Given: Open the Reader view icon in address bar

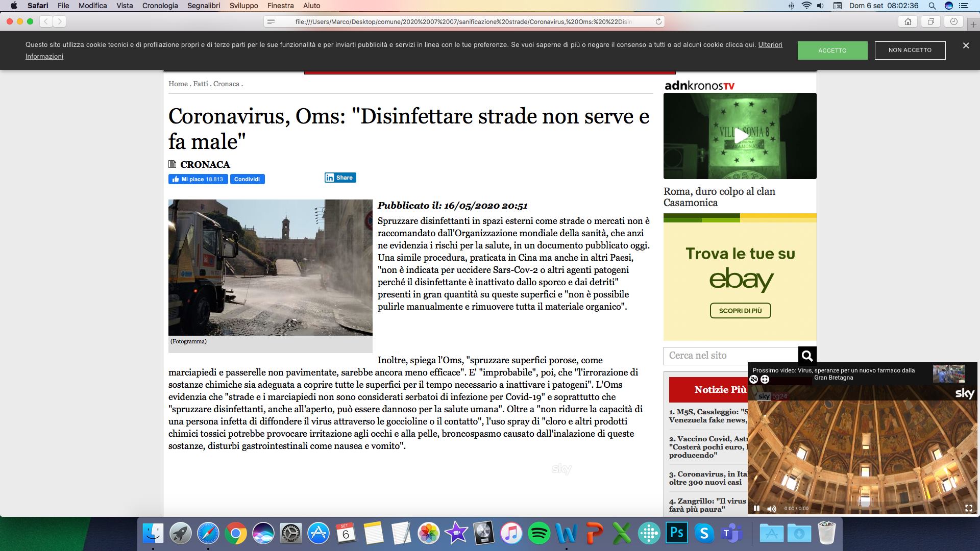Looking at the screenshot, I should click(271, 21).
